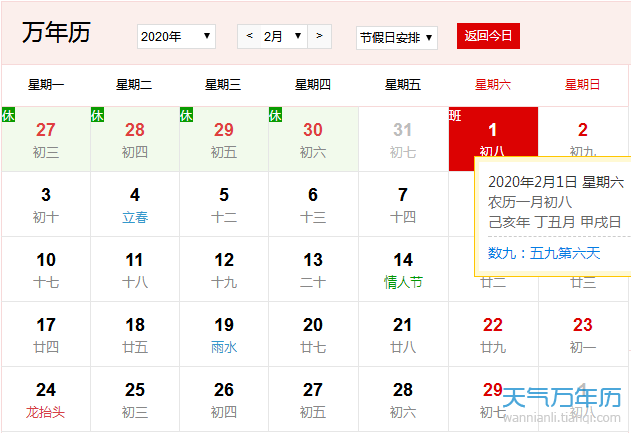Select February 28 初六 date
The height and width of the screenshot is (433, 631).
(403, 399)
